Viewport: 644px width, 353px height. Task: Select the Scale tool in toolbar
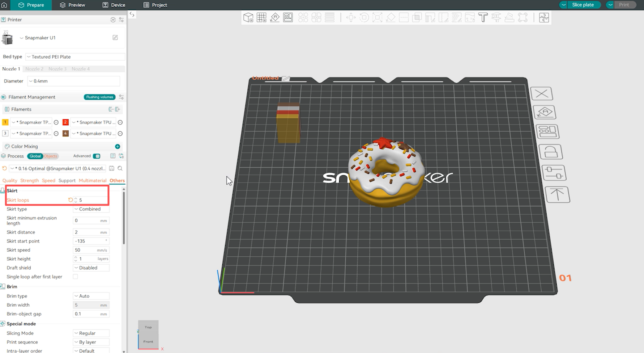point(377,17)
